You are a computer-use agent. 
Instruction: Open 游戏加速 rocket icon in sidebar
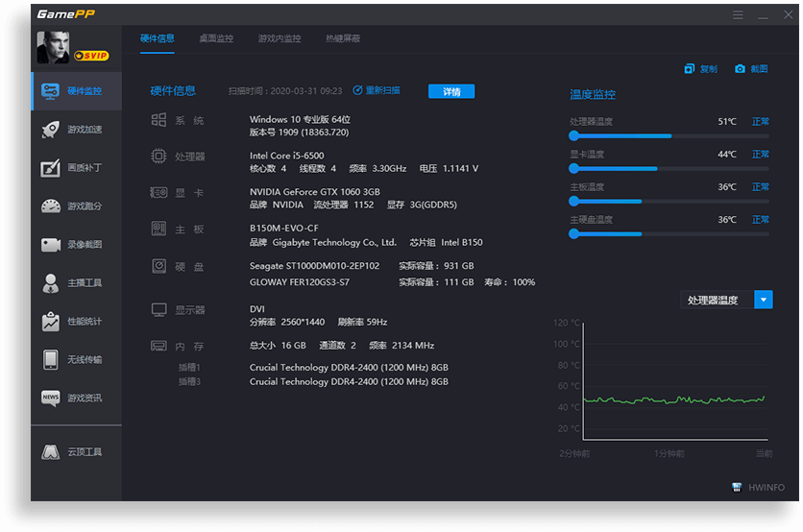click(50, 129)
